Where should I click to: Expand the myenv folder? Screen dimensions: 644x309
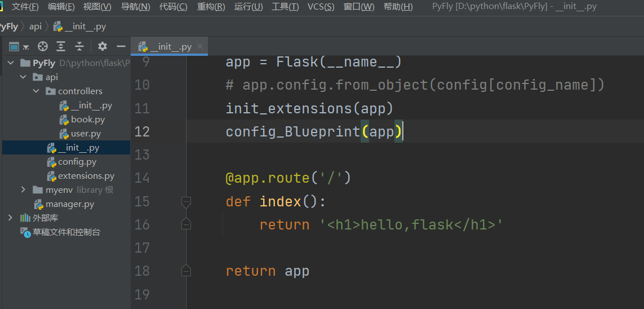(24, 190)
